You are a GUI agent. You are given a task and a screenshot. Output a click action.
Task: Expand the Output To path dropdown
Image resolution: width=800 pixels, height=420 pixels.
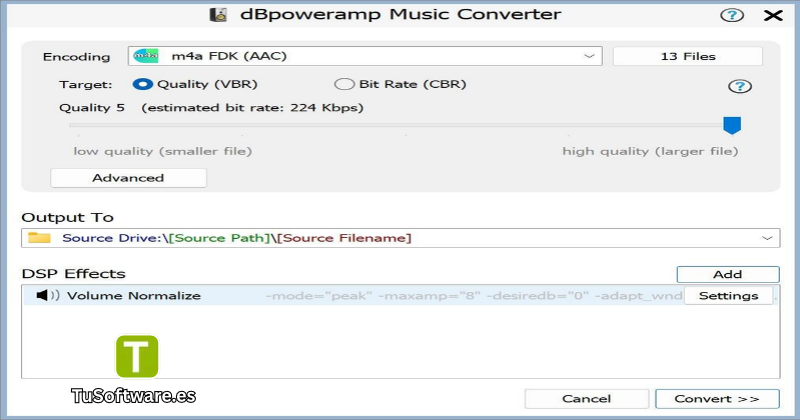pos(767,238)
